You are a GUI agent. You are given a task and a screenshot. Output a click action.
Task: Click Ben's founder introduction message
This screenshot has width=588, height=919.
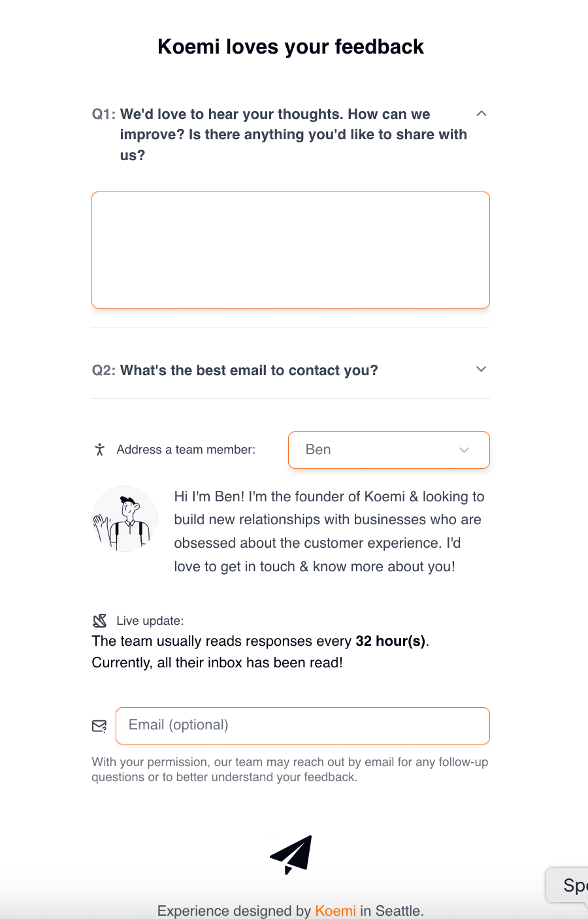[x=329, y=531]
